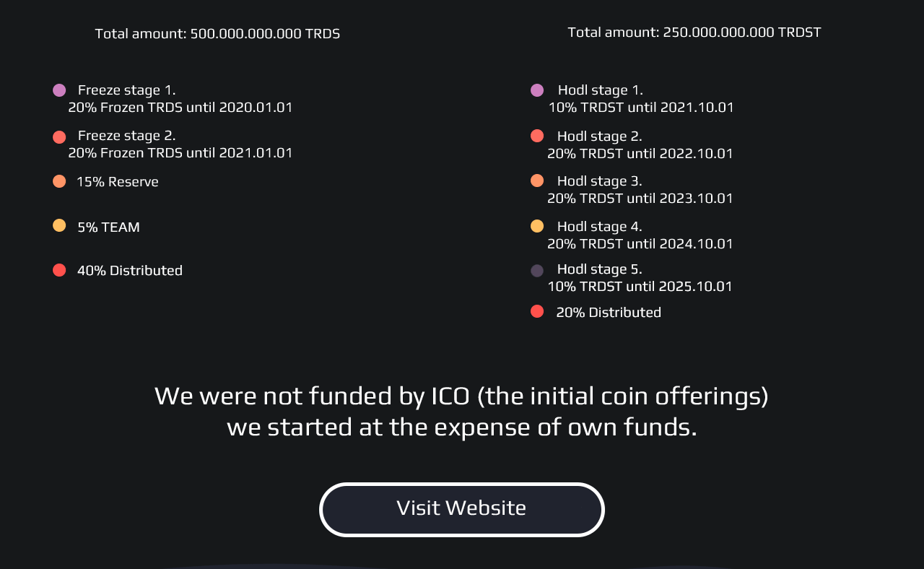Click the Total amount 500.000.000.000 TRDS text
924x569 pixels.
(x=217, y=33)
